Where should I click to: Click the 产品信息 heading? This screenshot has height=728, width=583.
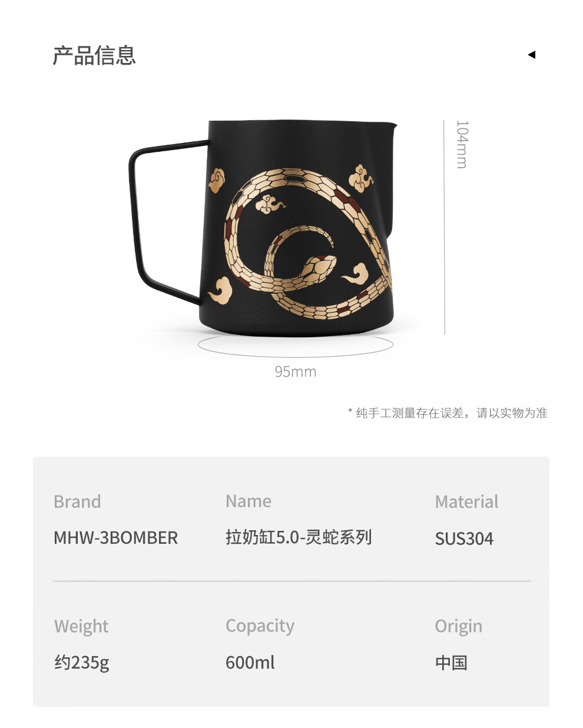[94, 55]
